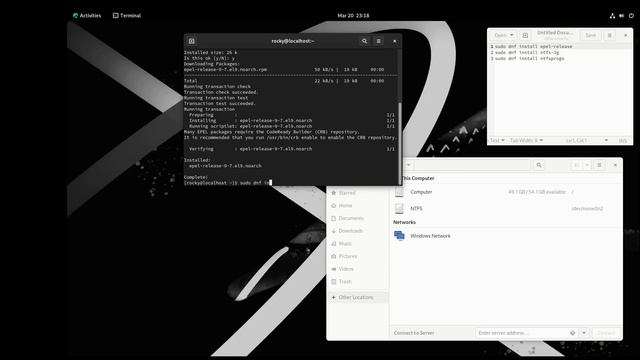The image size is (640, 360).
Task: Click the network status icon in system tray
Action: tap(612, 16)
